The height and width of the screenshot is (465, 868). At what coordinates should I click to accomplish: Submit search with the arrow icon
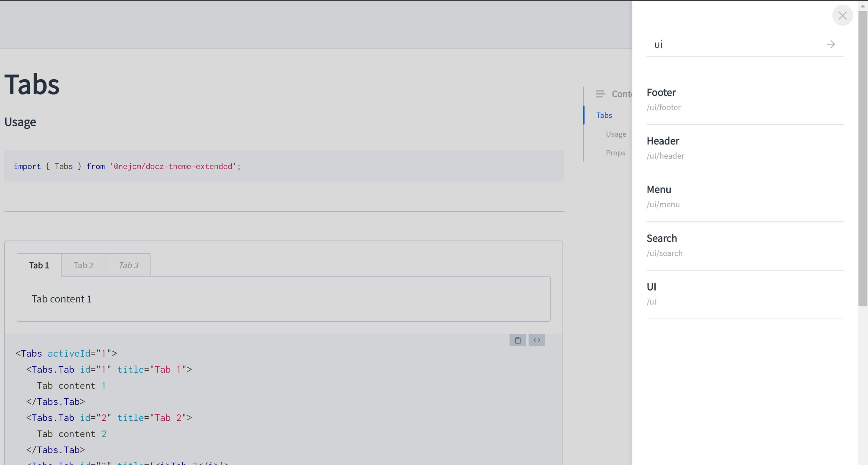tap(831, 44)
